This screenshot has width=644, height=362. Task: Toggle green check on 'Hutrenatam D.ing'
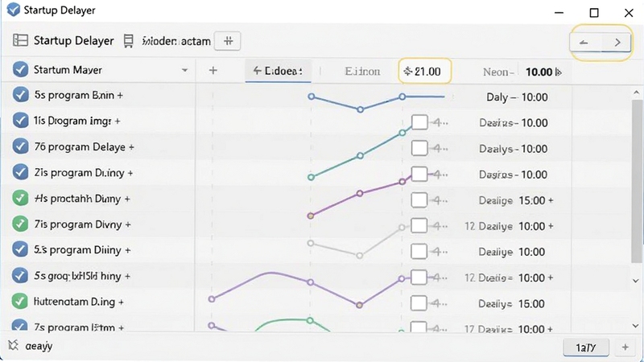(20, 301)
